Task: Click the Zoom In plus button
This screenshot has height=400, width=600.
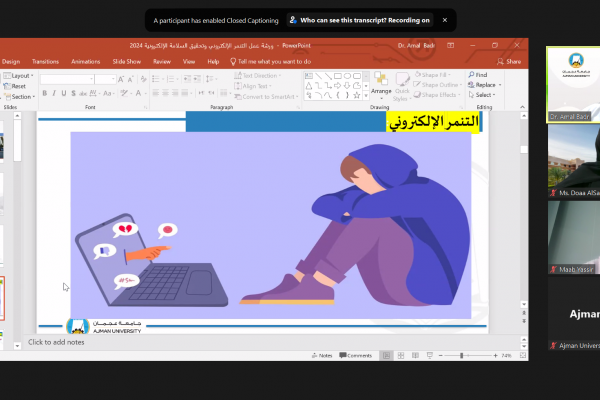Action: click(x=495, y=356)
